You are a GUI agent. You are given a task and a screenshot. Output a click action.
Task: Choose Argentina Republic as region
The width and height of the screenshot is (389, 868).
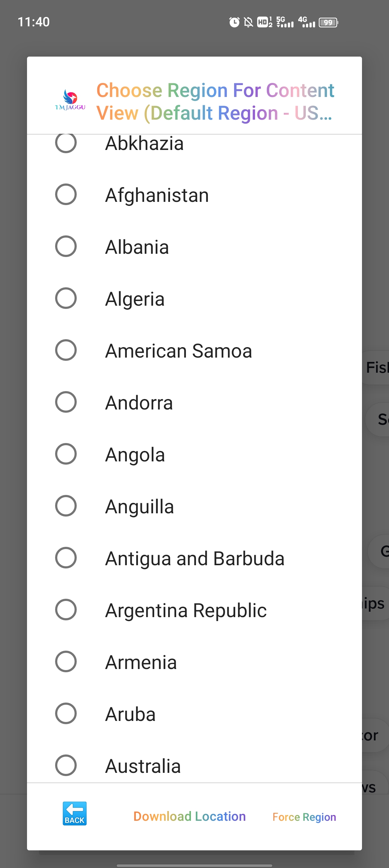66,610
